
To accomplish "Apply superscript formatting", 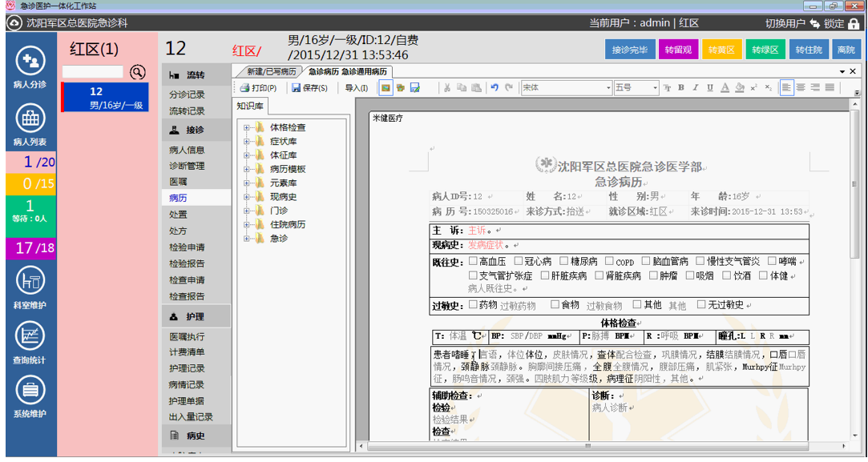I will (x=754, y=87).
